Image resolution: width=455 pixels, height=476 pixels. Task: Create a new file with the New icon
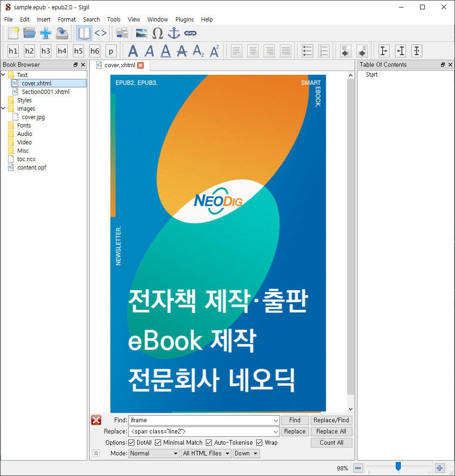[13, 33]
